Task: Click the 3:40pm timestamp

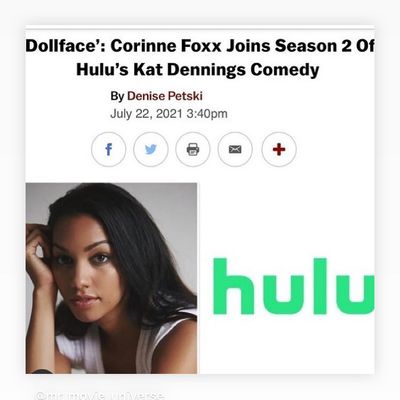Action: tap(207, 114)
